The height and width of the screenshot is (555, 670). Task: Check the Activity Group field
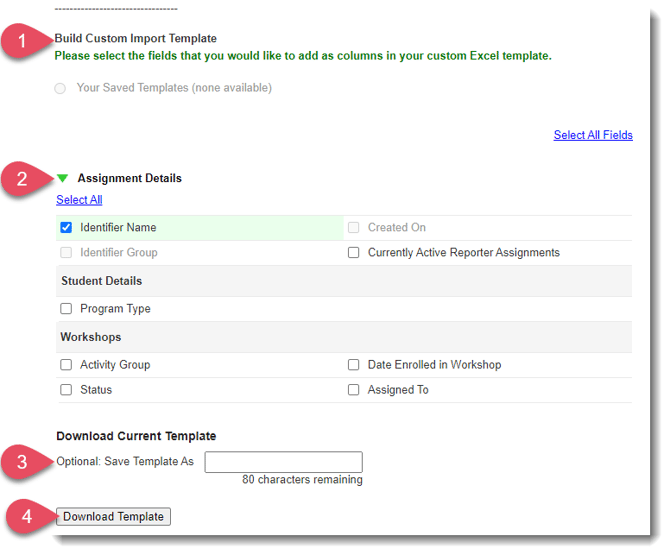(67, 365)
